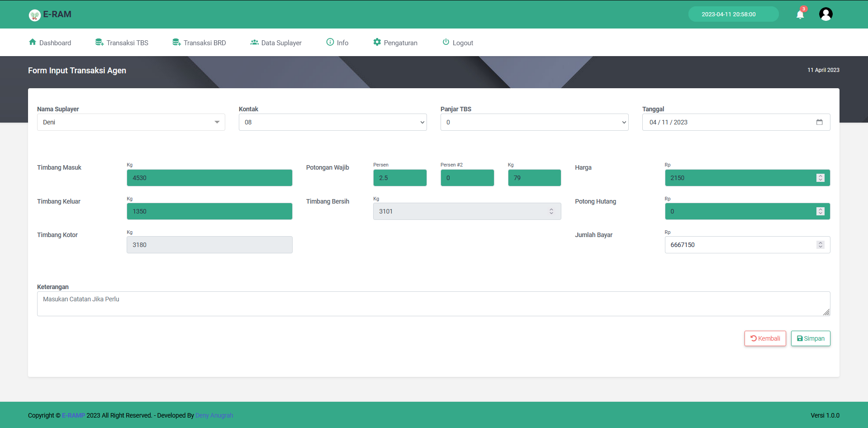Click the Info circle icon
The height and width of the screenshot is (428, 868).
(329, 42)
